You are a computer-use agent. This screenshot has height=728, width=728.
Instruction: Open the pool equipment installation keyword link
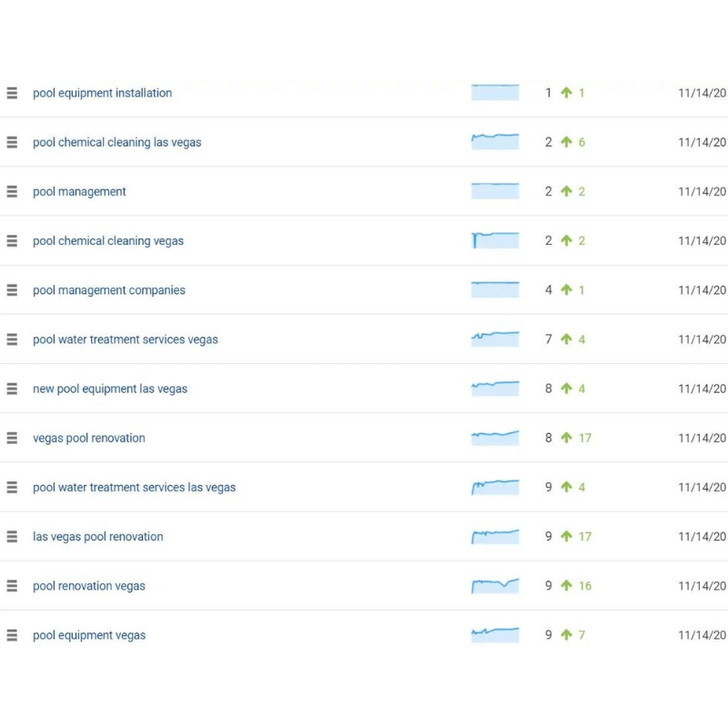(x=102, y=93)
